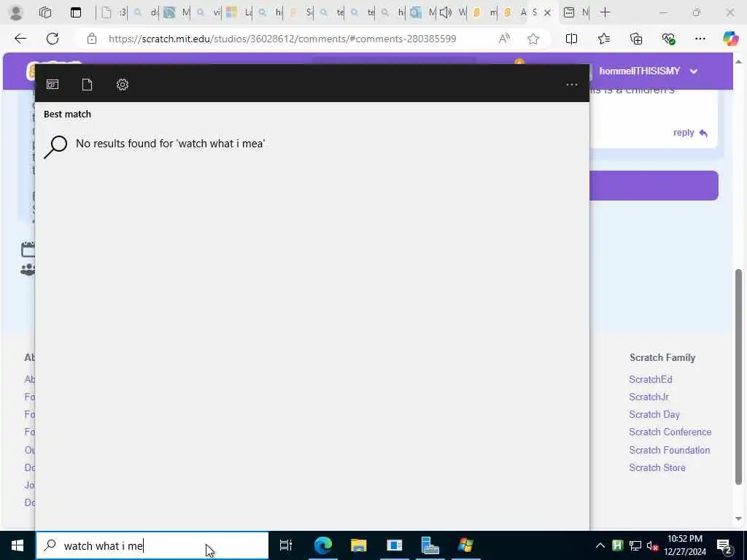Open the Edge profile avatar
The height and width of the screenshot is (560, 747).
[16, 12]
